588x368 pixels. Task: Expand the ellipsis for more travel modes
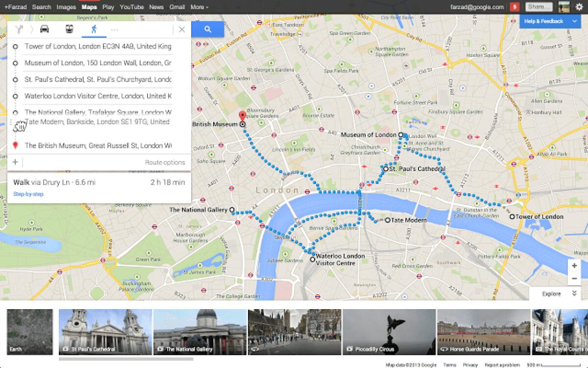point(115,29)
